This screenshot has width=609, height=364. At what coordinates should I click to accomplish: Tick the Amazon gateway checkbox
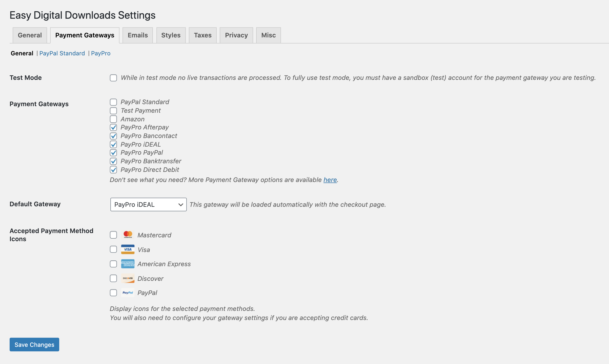coord(113,119)
